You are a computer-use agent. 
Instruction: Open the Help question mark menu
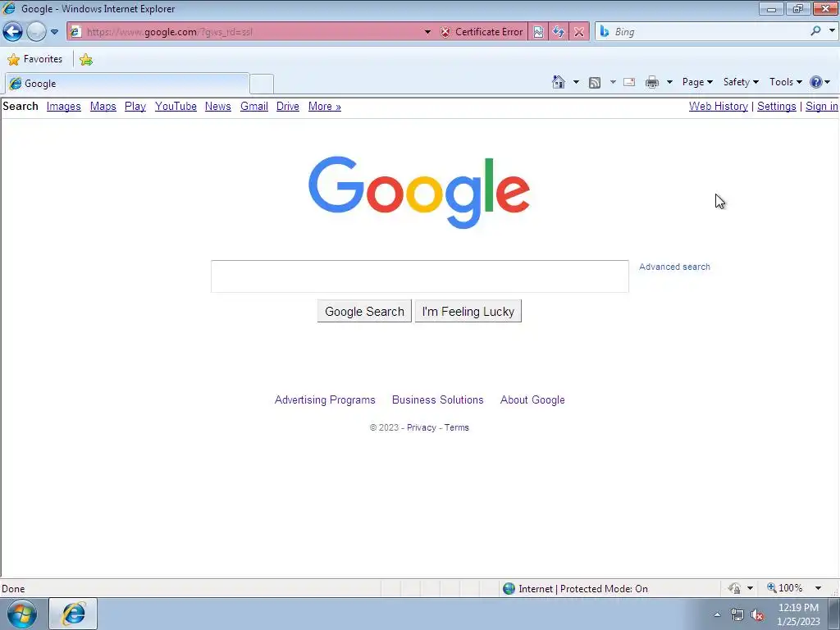click(x=819, y=82)
